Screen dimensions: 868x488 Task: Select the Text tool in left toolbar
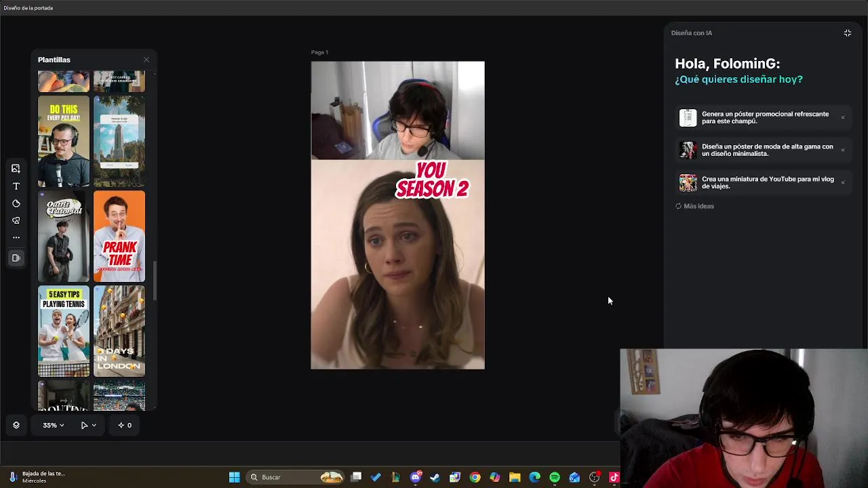[16, 186]
